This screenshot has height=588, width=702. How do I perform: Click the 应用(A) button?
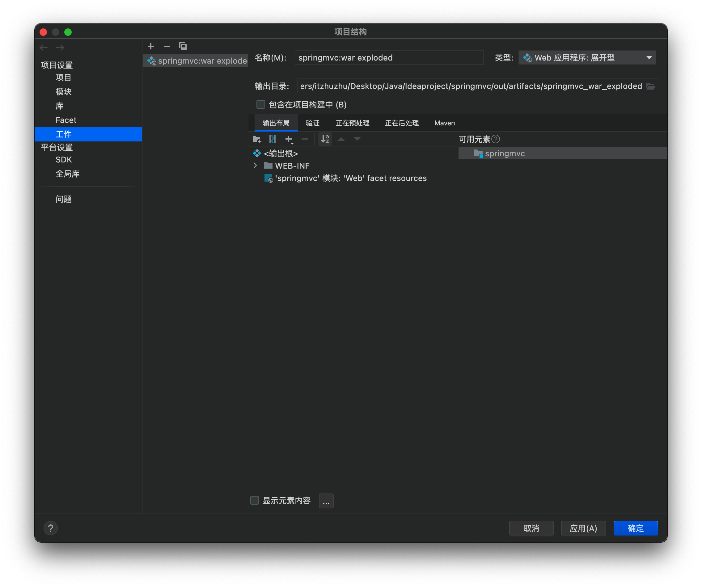pos(583,528)
